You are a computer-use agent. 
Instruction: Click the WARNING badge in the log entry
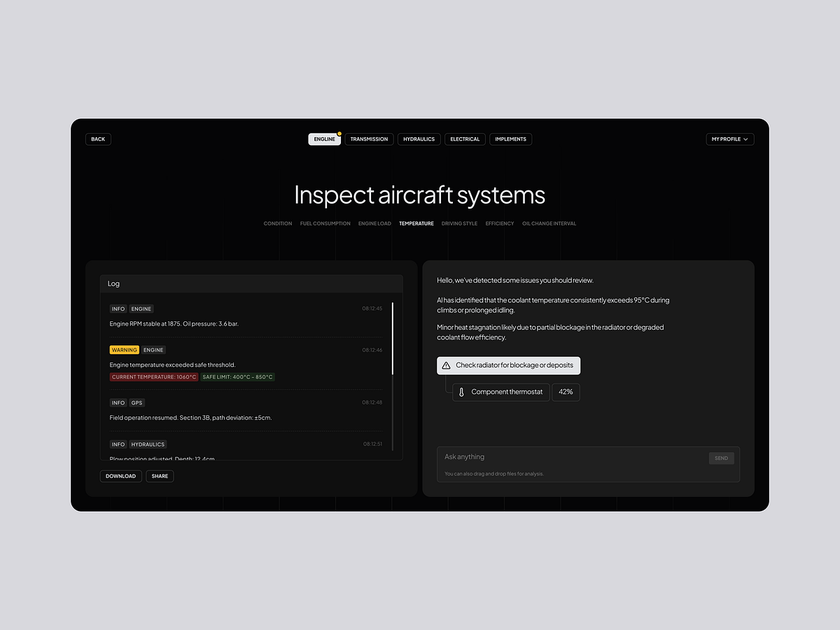(124, 349)
